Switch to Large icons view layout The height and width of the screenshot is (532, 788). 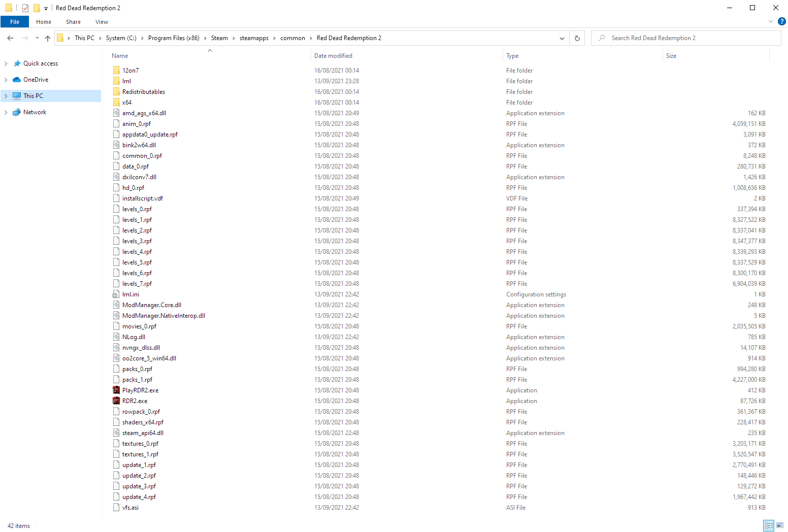coord(780,525)
